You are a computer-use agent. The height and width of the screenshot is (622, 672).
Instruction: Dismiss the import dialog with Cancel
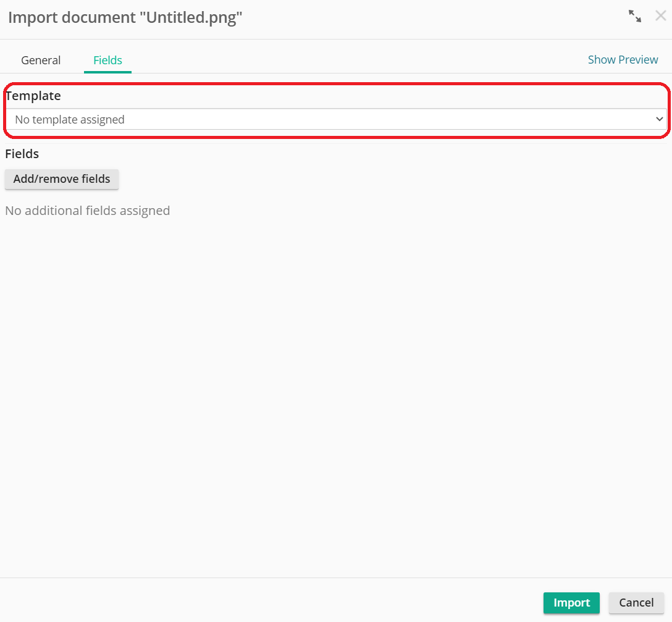[x=636, y=603]
